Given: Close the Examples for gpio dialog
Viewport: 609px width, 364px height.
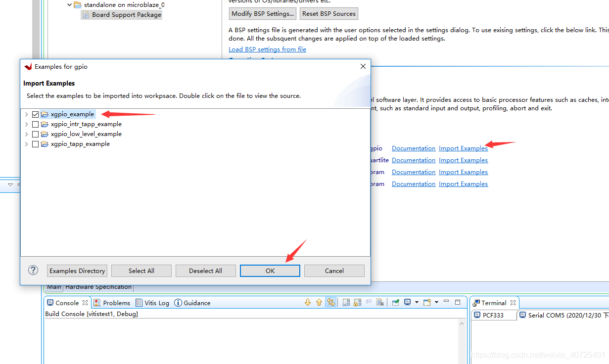Looking at the screenshot, I should (363, 66).
